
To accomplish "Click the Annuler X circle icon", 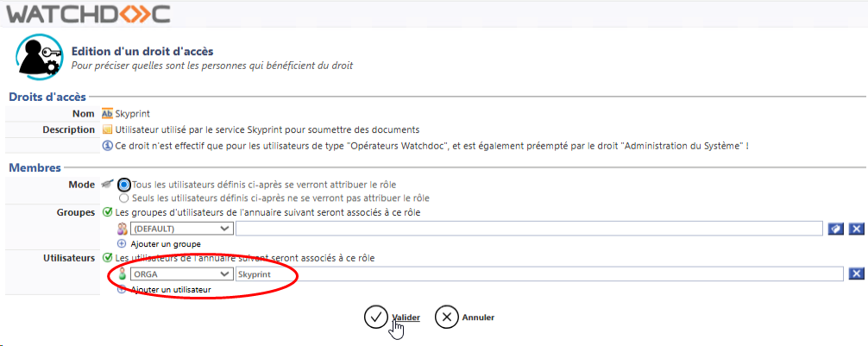I will (446, 318).
